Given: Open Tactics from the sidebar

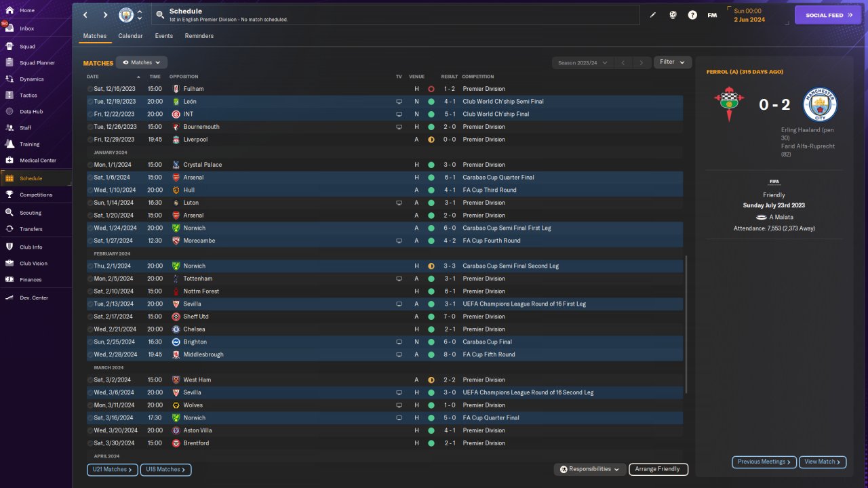Looking at the screenshot, I should [36, 96].
